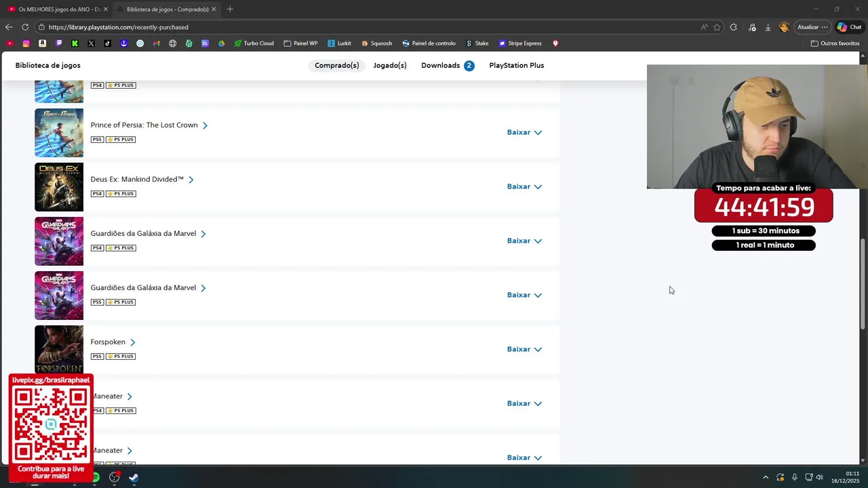Open the X (Twitter) bookmark icon

click(x=91, y=43)
